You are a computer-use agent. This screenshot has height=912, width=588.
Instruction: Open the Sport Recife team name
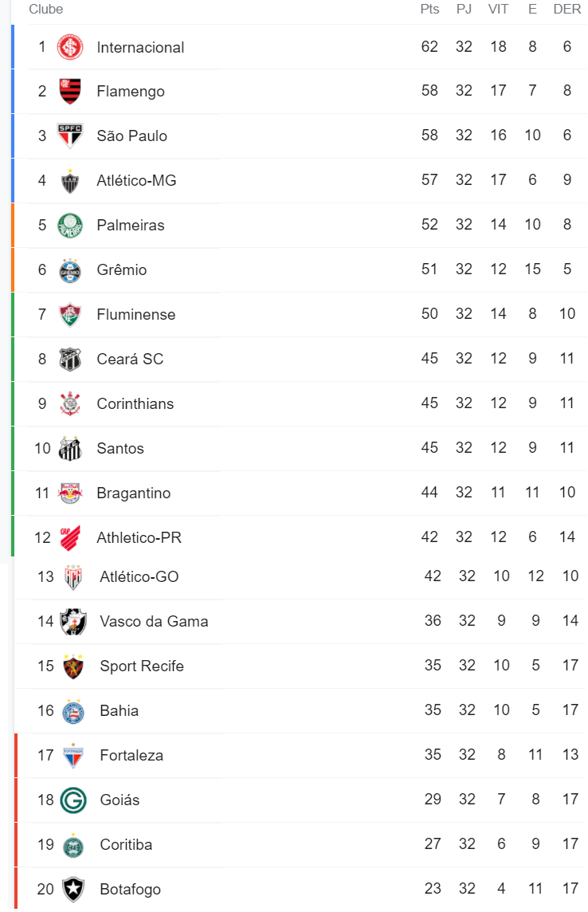[142, 666]
